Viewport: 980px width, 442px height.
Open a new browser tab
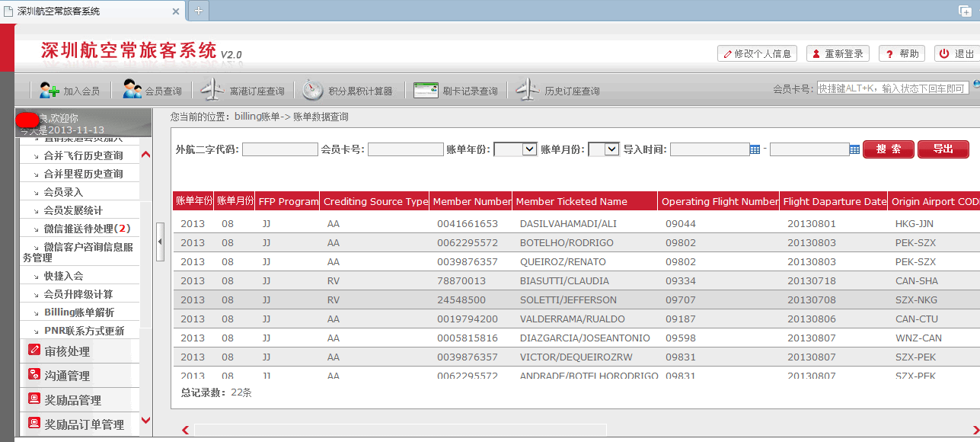pos(199,11)
